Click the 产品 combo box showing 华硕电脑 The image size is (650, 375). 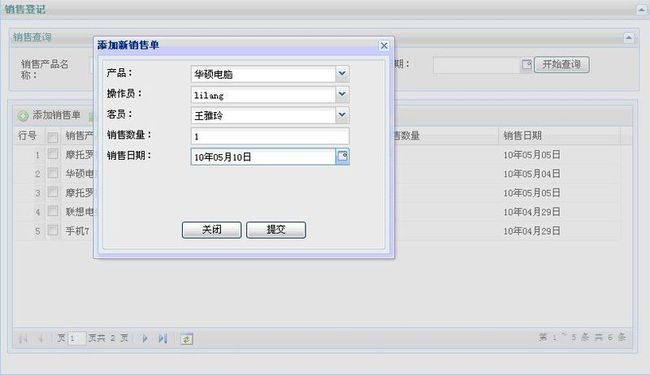point(263,74)
